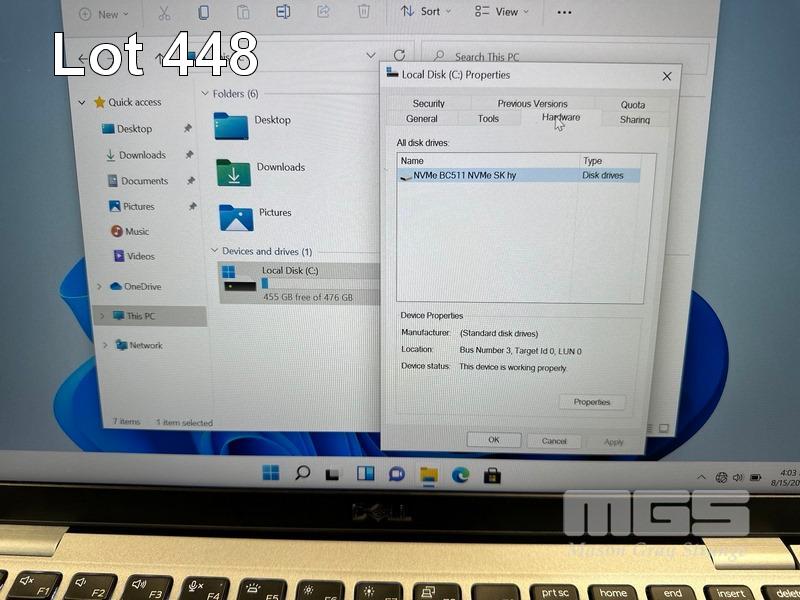Click the Share icon in toolbar
Screen dimensions: 800x600
click(x=323, y=12)
